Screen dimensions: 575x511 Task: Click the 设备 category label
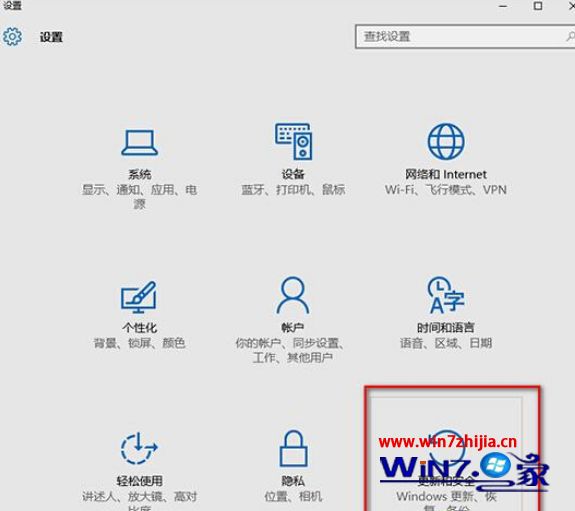point(293,174)
